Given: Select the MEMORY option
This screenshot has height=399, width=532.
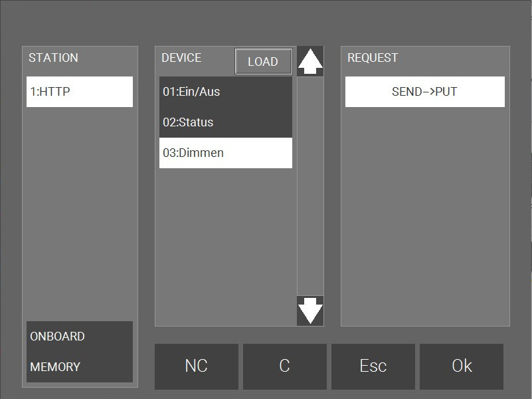Looking at the screenshot, I should [79, 367].
